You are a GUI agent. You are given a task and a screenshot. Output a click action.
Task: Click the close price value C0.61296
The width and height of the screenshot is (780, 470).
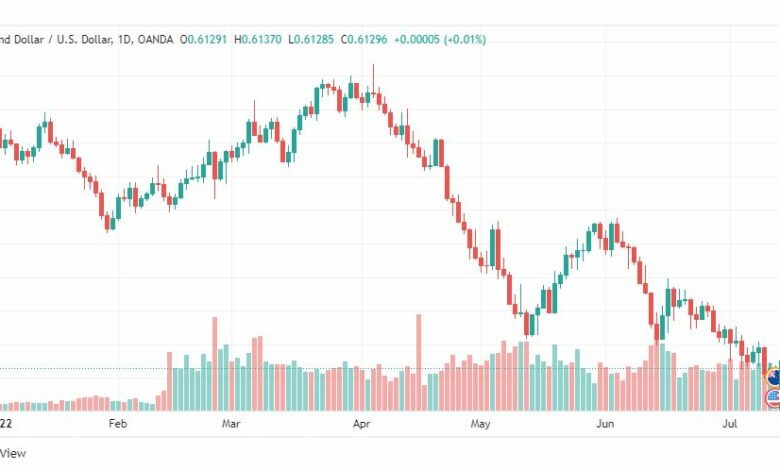(364, 39)
